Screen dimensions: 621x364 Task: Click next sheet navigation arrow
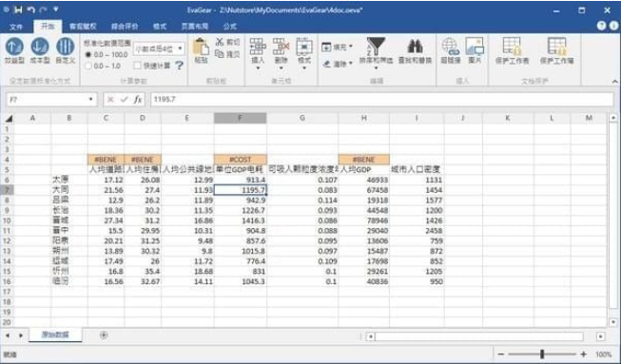(x=21, y=335)
